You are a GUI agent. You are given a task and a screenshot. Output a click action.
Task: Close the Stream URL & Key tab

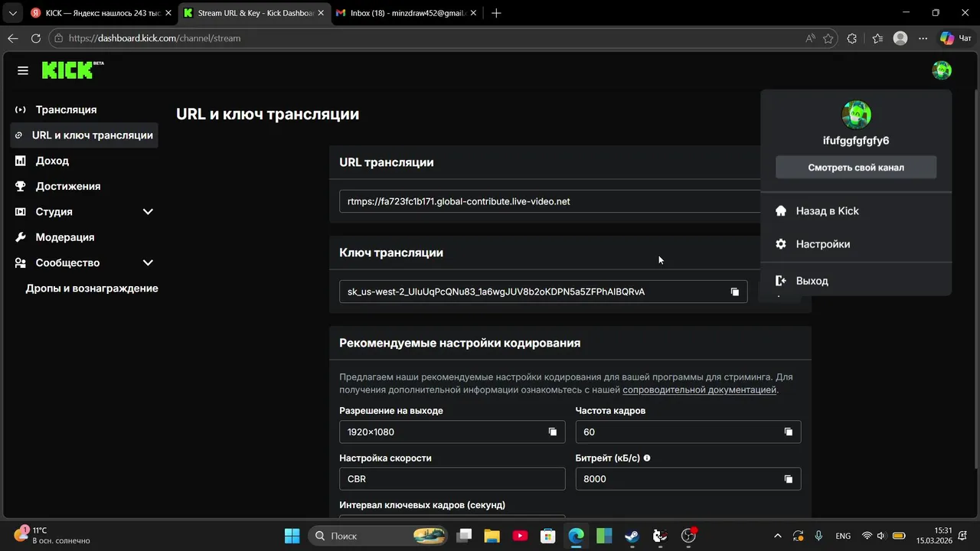coord(322,13)
